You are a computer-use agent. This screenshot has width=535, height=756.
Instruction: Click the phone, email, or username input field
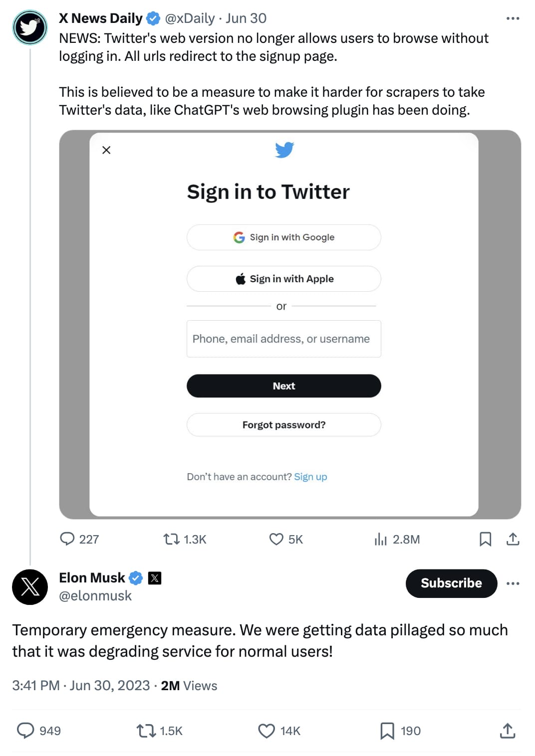click(283, 339)
